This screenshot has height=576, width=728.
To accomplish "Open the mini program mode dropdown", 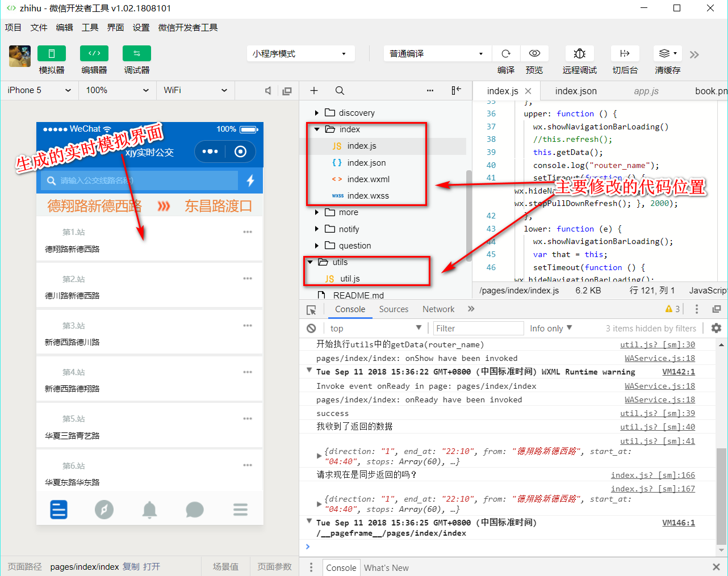I will pyautogui.click(x=300, y=53).
